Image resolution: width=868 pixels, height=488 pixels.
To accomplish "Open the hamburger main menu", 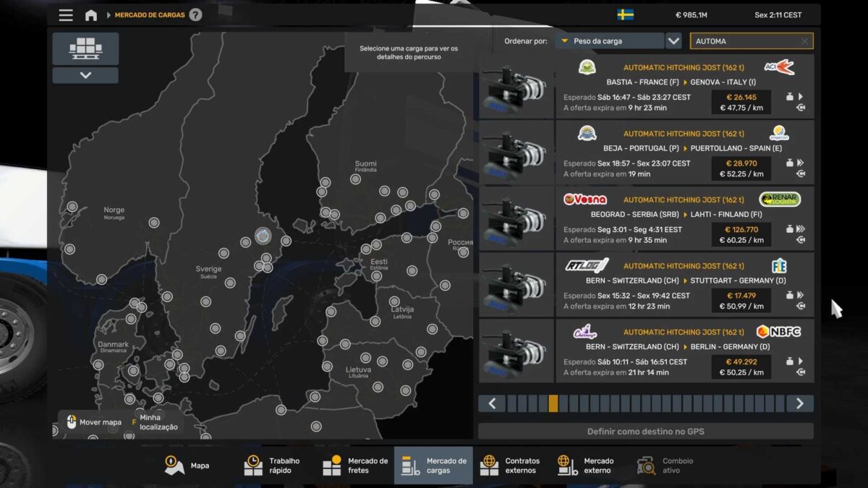I will pyautogui.click(x=66, y=15).
